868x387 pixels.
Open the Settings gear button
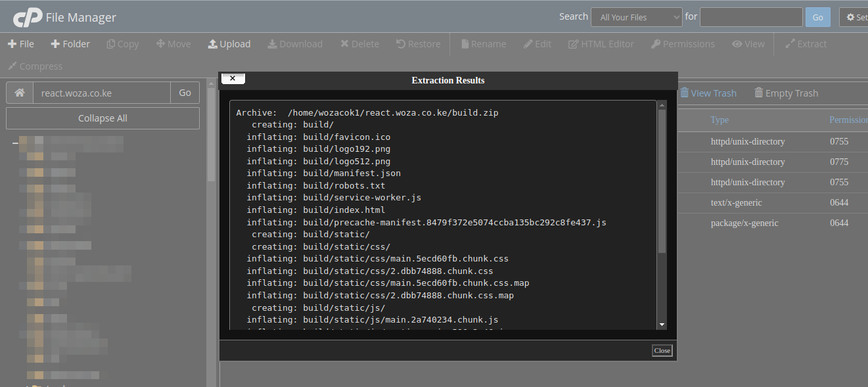tap(854, 18)
